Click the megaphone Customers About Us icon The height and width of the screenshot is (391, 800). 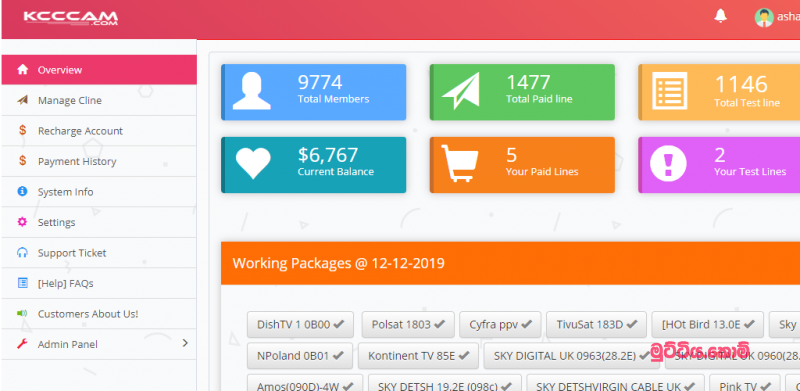click(x=22, y=313)
